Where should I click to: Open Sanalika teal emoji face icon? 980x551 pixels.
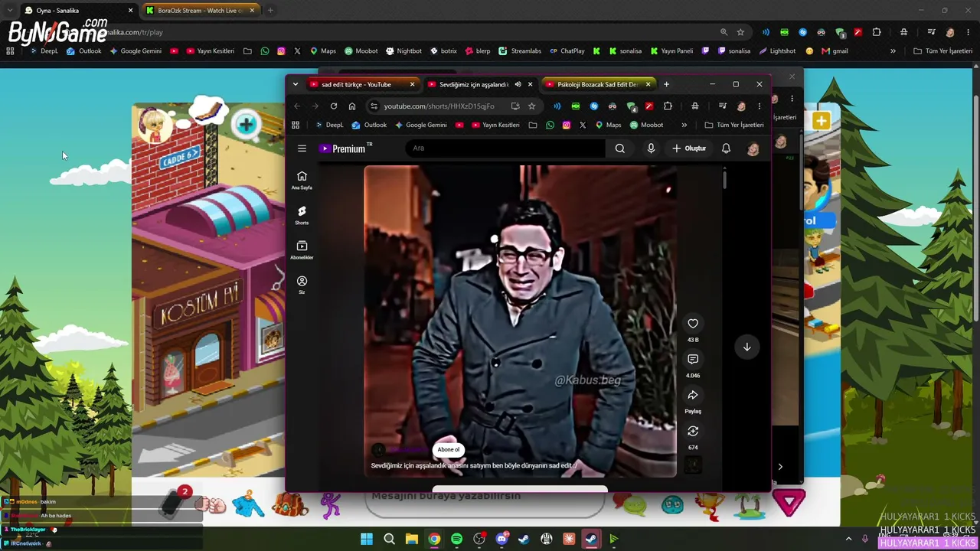(672, 505)
